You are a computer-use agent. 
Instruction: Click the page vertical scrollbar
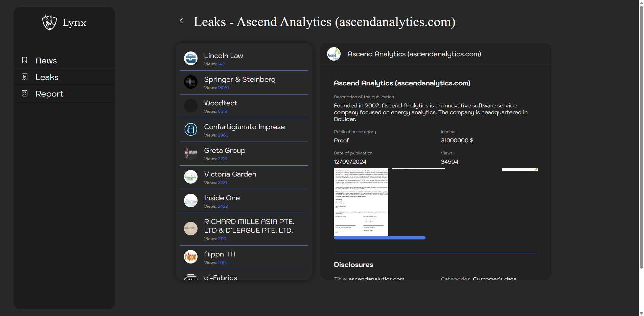(641, 135)
